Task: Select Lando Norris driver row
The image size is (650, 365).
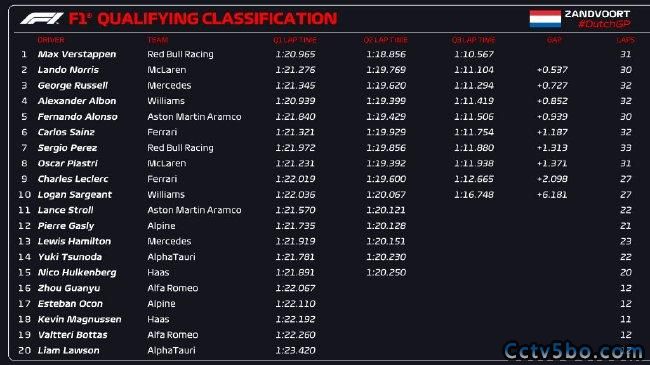Action: (325, 70)
